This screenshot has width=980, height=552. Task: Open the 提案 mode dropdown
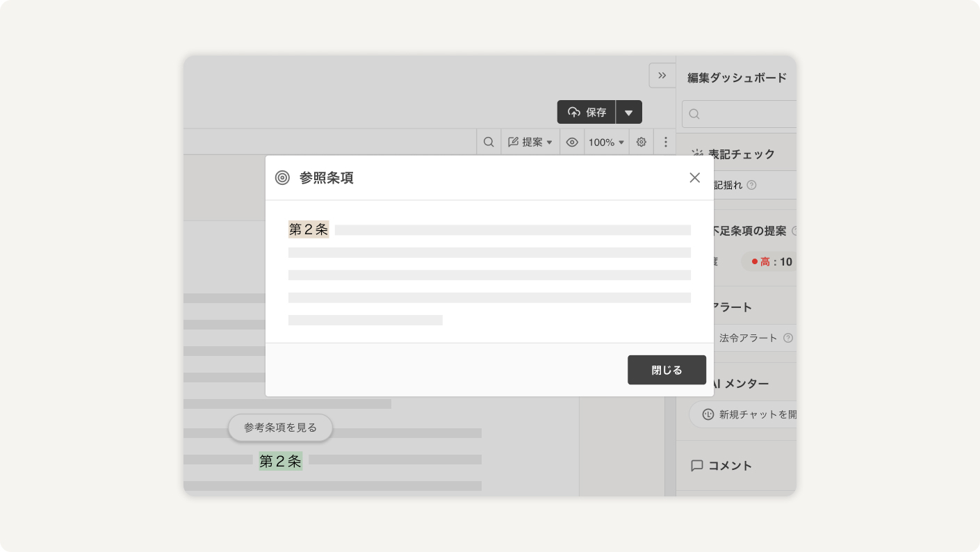(x=530, y=142)
